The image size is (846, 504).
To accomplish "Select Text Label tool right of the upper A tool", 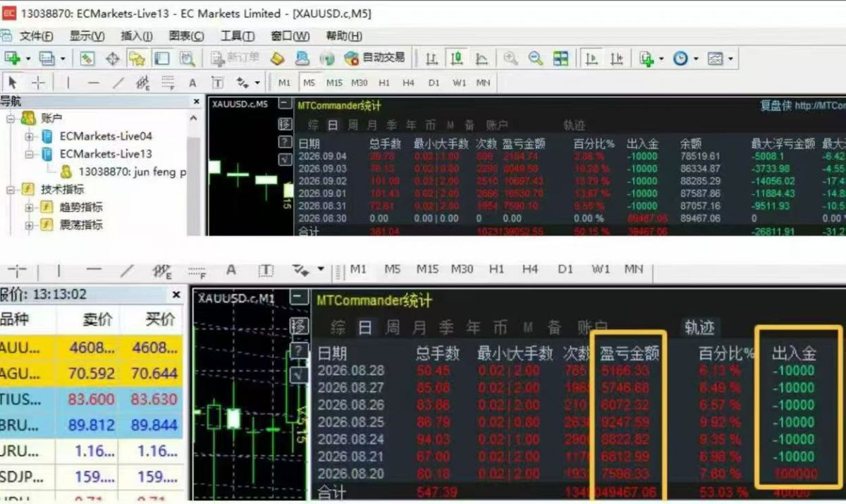I will (x=217, y=82).
